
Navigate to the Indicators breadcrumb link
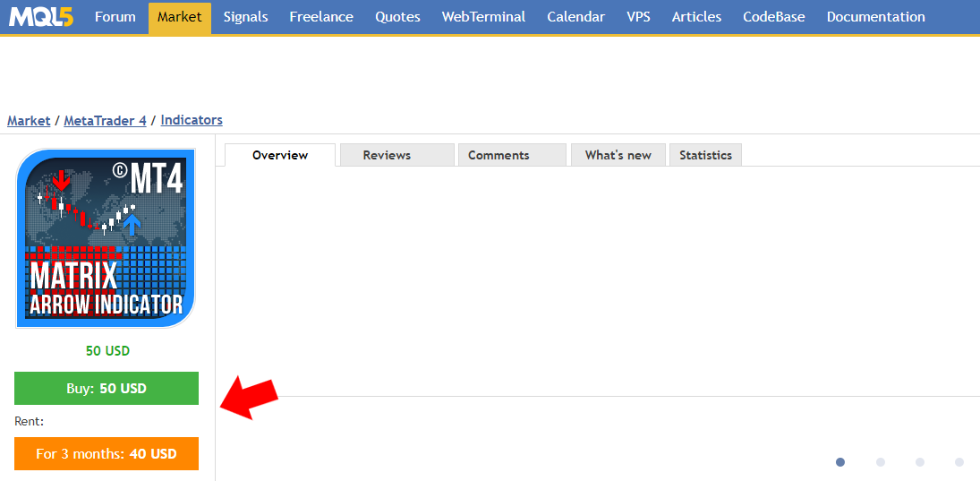tap(192, 120)
